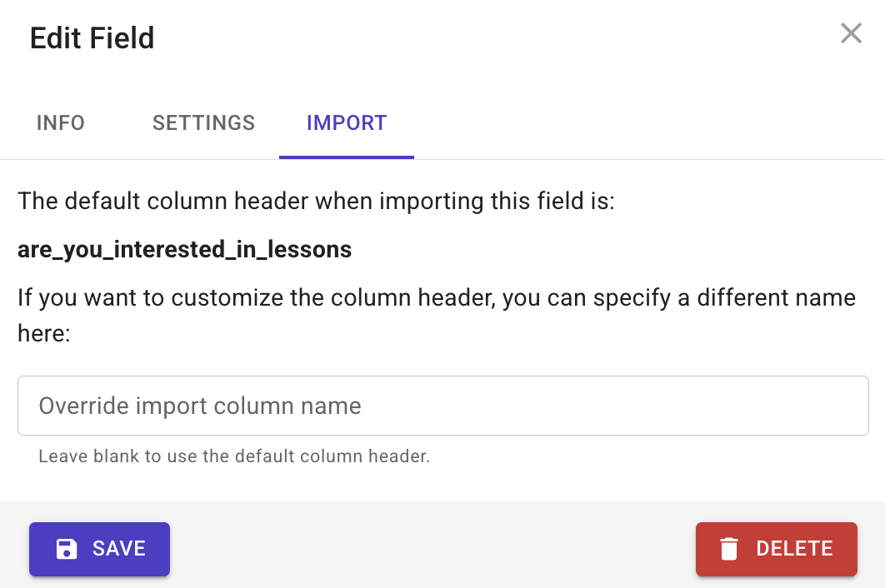Click the customize column header paragraph
885x588 pixels.
437,315
